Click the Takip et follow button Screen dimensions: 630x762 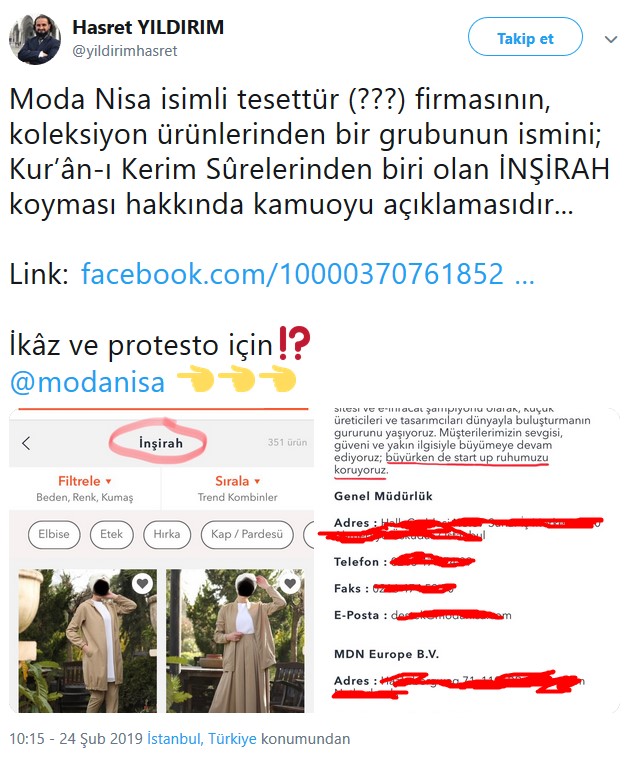(x=525, y=37)
